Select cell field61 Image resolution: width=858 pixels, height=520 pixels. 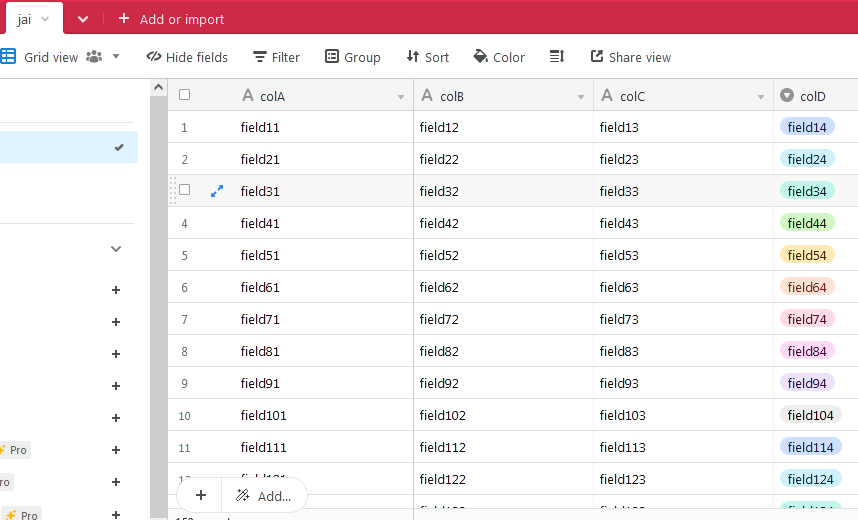(326, 287)
